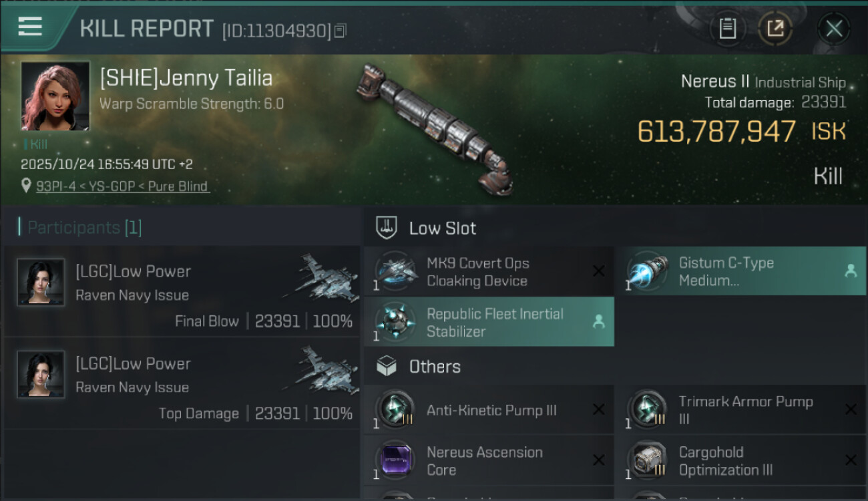
Task: Click Nereus Ascension Core icon
Action: (397, 460)
